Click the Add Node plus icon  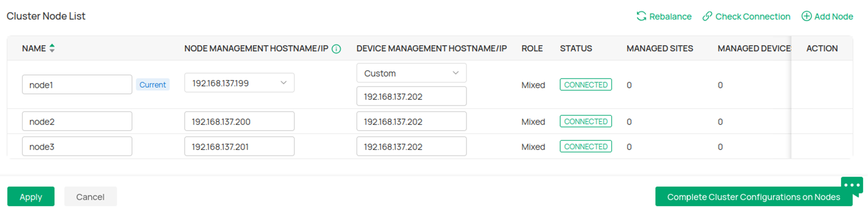(806, 16)
